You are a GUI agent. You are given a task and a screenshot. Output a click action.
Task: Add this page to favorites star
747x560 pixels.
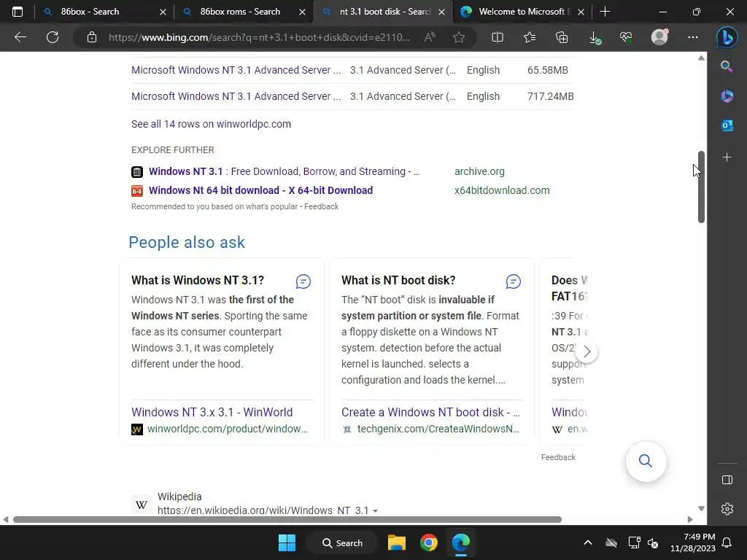[459, 37]
